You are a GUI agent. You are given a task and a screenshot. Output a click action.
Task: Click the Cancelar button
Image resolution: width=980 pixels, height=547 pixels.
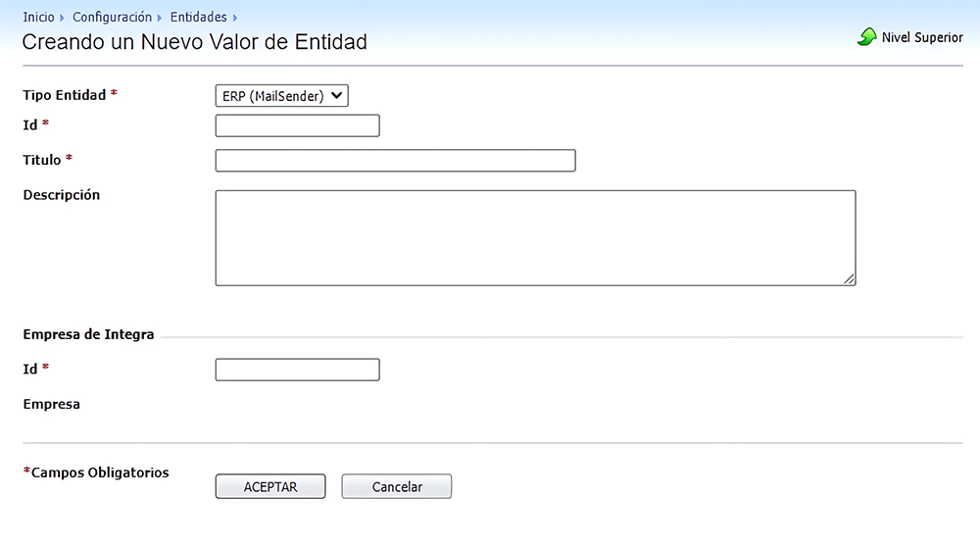397,487
